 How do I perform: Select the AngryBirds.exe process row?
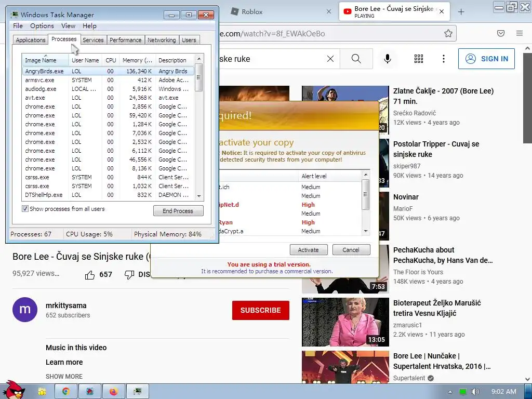(108, 71)
